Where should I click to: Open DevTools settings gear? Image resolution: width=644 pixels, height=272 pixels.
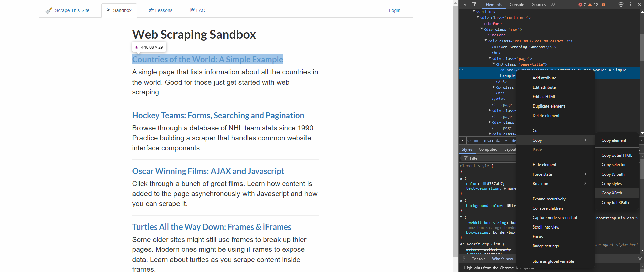[x=621, y=4]
